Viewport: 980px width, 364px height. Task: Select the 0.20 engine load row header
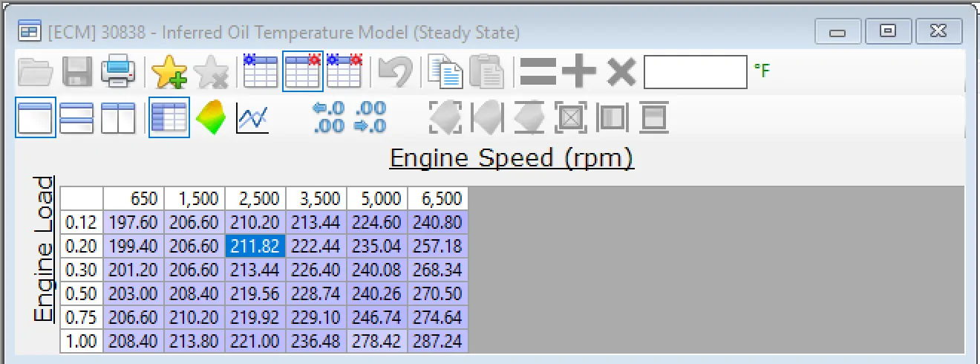point(82,246)
